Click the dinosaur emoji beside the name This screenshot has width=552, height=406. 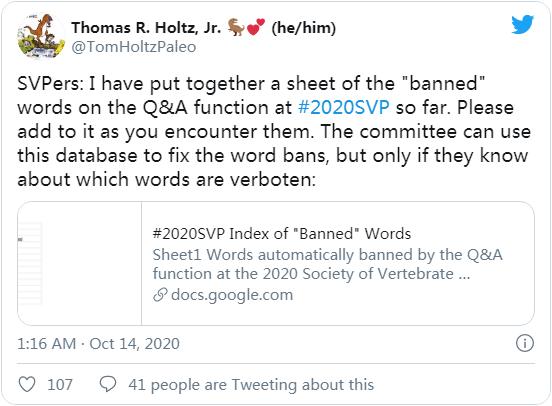tap(236, 27)
